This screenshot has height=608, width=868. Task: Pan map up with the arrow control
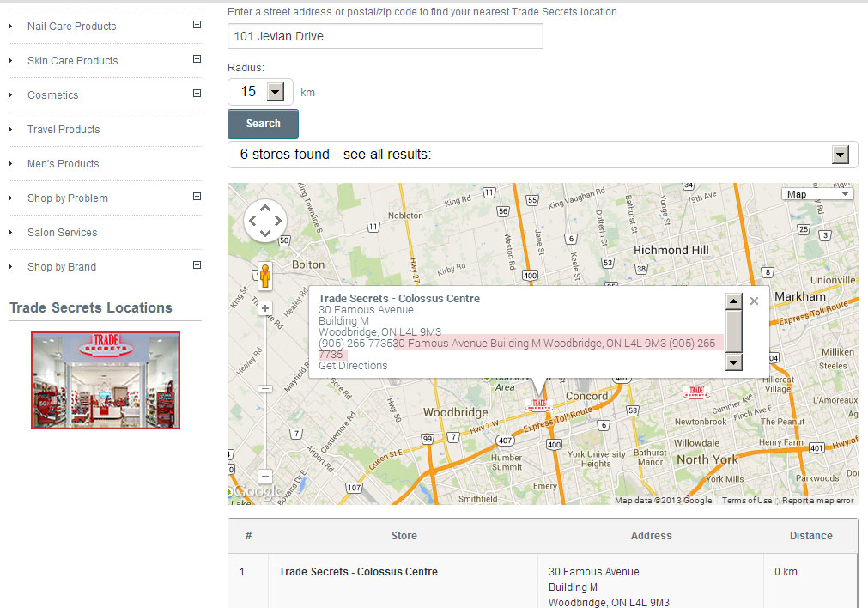(x=265, y=208)
